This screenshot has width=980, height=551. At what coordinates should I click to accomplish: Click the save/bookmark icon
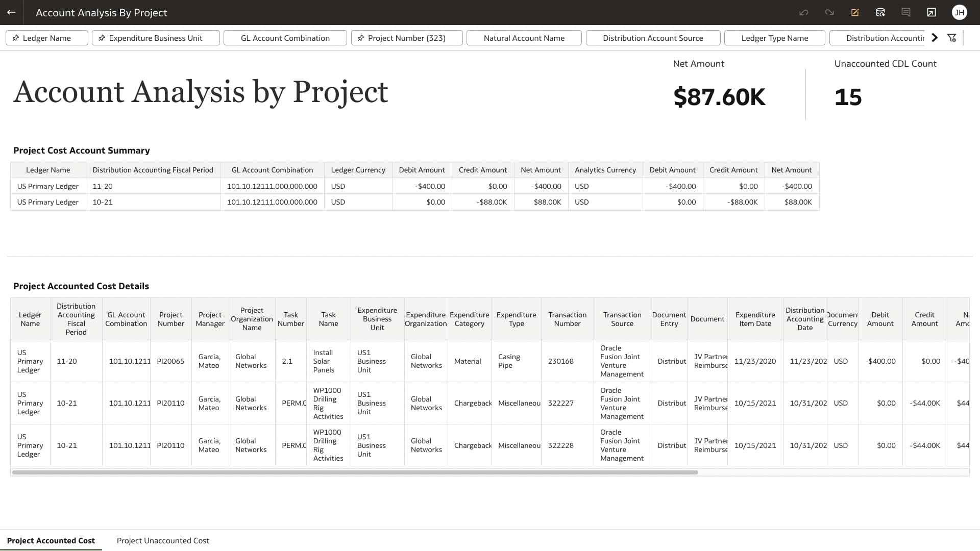click(x=855, y=12)
